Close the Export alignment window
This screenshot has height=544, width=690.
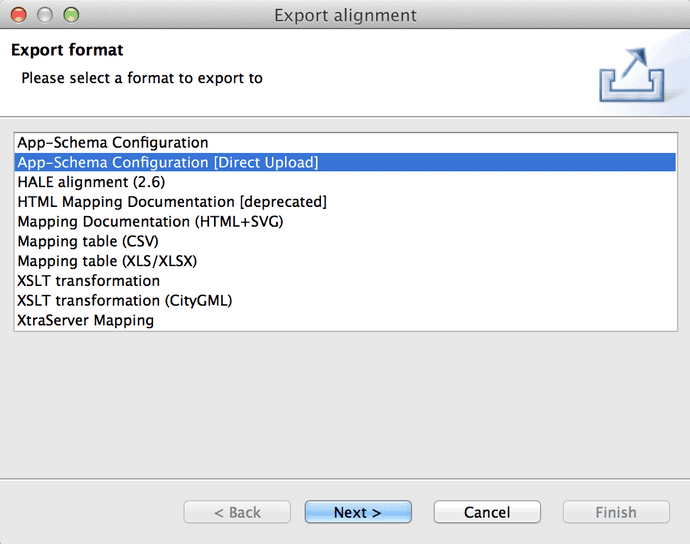coord(18,15)
